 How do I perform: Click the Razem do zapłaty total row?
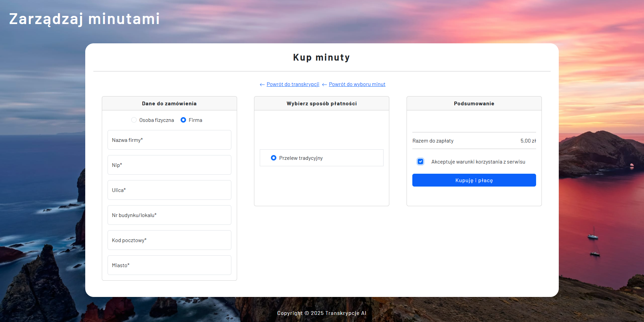[x=474, y=141]
